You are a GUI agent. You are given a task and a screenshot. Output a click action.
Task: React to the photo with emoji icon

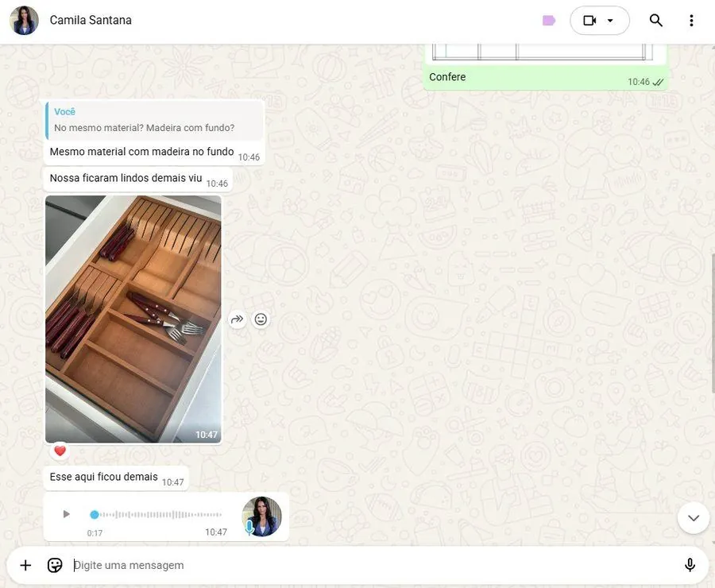click(261, 319)
